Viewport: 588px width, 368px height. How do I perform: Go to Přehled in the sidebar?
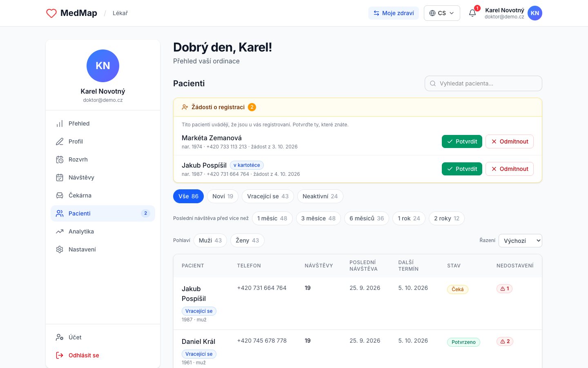tap(103, 123)
